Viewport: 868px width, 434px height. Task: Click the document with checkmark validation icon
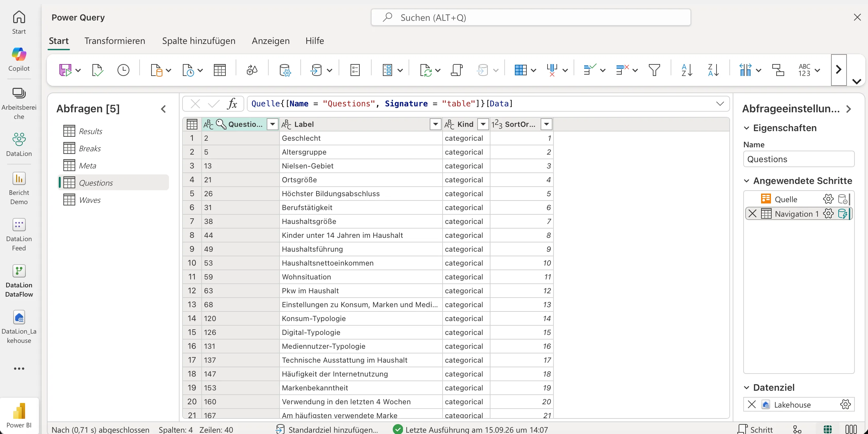(x=97, y=70)
